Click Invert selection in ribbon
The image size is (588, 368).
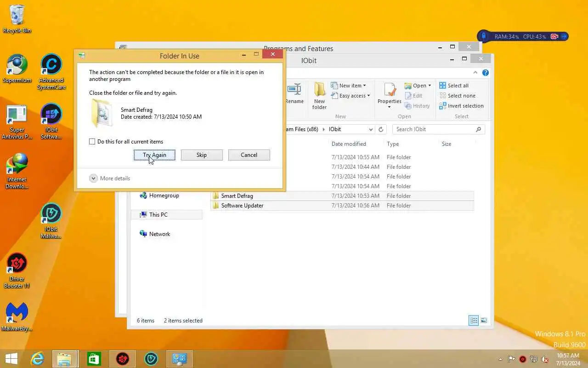461,106
